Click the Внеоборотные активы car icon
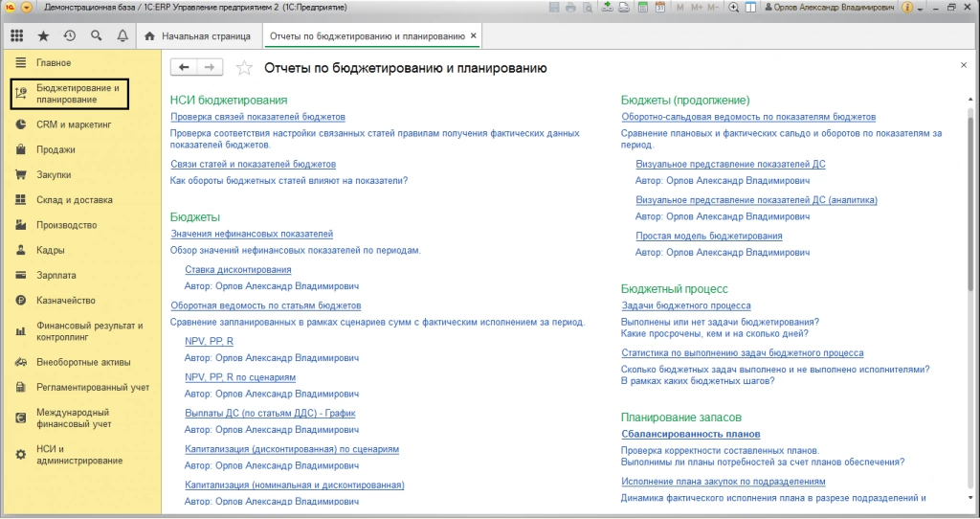This screenshot has width=980, height=519. click(x=21, y=362)
